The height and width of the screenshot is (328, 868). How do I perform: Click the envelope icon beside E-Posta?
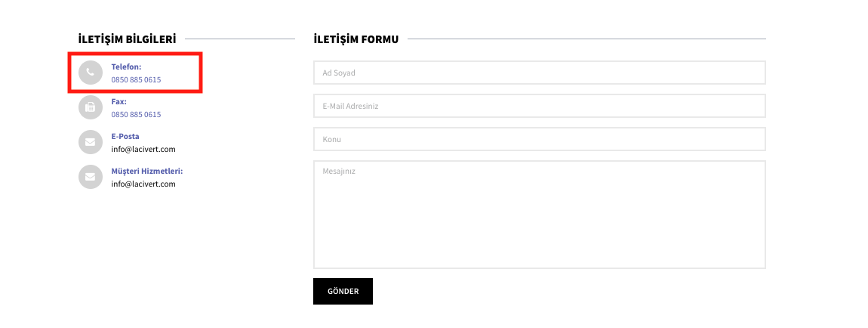91,142
